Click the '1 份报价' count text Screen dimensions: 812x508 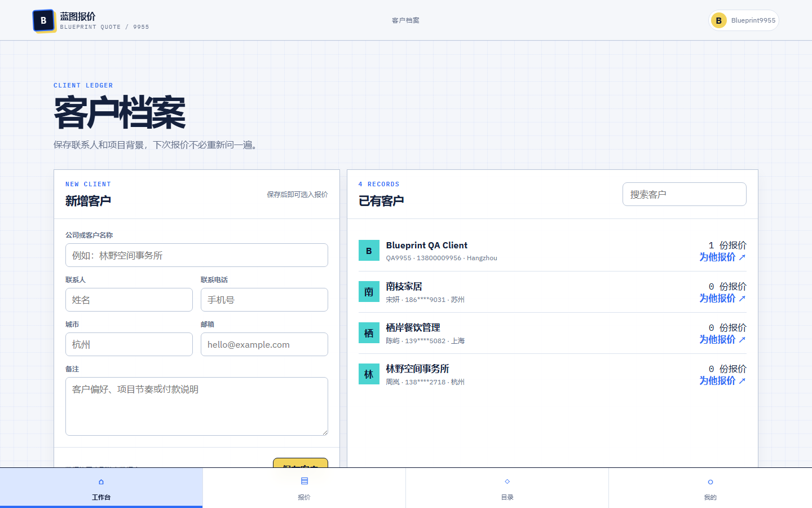point(727,246)
